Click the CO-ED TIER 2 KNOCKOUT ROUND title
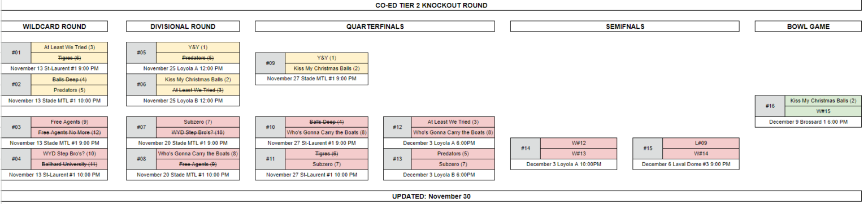Viewport: 868px width, 204px height. (431, 5)
